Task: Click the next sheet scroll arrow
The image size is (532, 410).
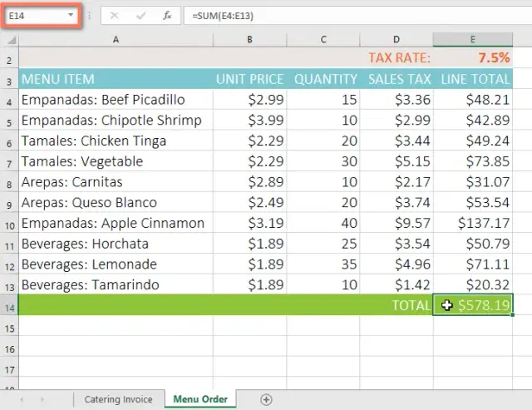Action: [x=42, y=400]
